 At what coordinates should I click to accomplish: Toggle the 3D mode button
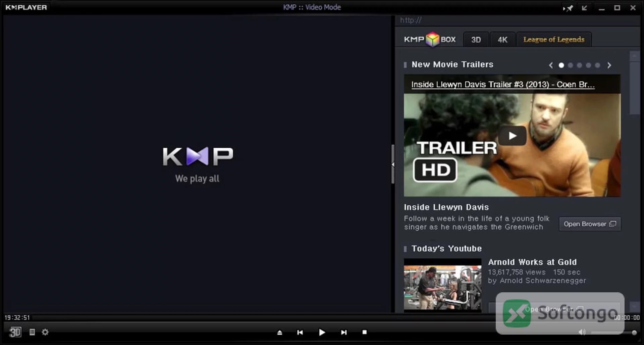click(15, 332)
